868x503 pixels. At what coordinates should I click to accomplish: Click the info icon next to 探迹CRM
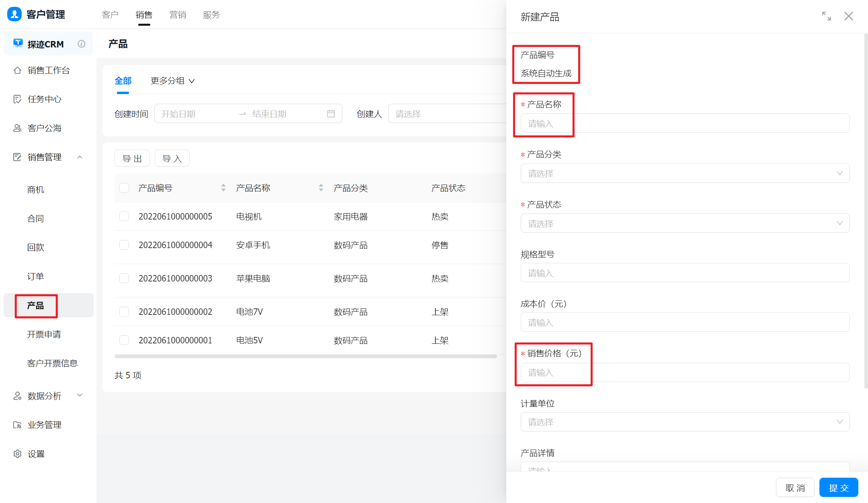point(82,44)
